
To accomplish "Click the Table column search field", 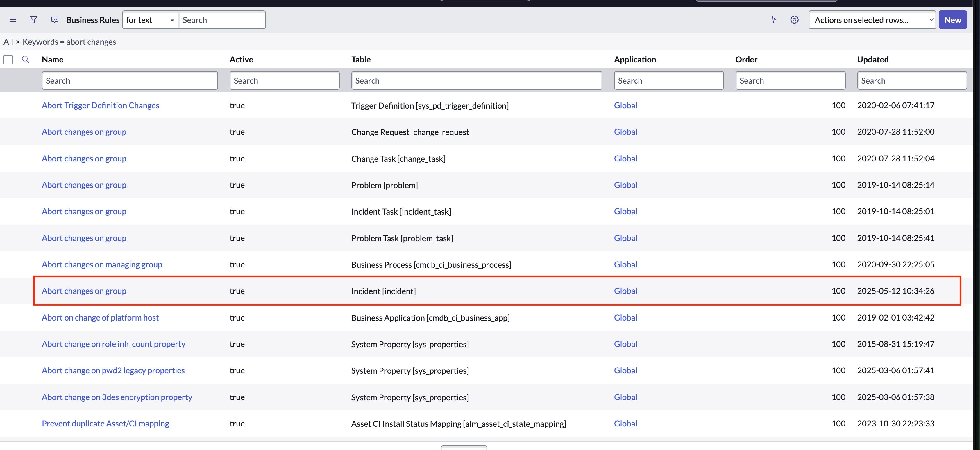I will click(x=476, y=81).
